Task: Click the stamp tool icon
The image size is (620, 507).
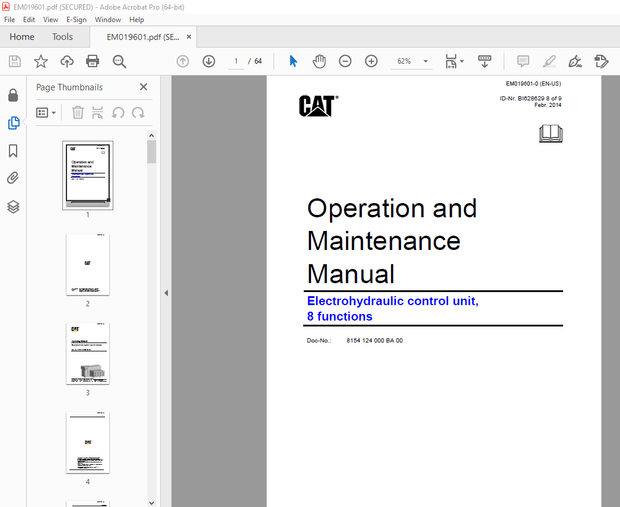Action: click(601, 61)
